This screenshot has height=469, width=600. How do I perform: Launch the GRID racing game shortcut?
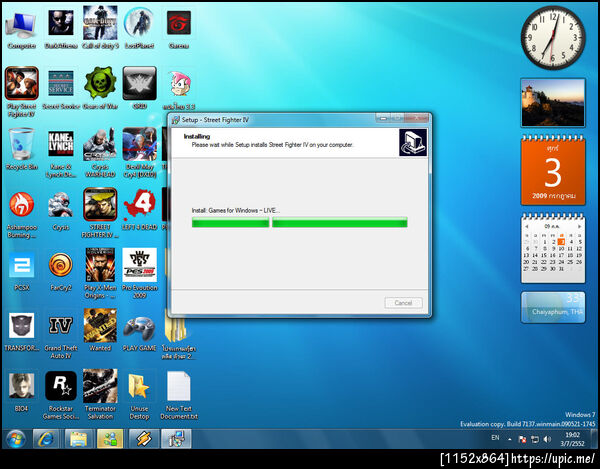139,89
